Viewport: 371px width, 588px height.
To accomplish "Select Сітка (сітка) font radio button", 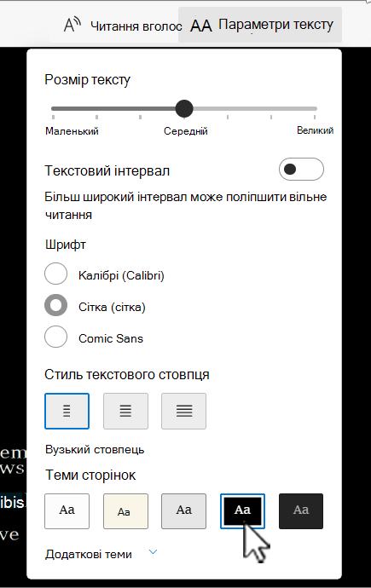I will (x=56, y=305).
